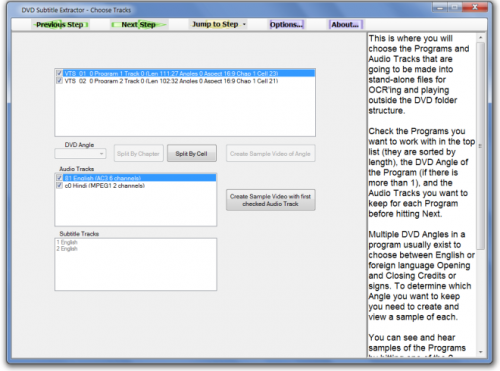Expand the DVD Angle combo box
This screenshot has width=500, height=371.
80,154
